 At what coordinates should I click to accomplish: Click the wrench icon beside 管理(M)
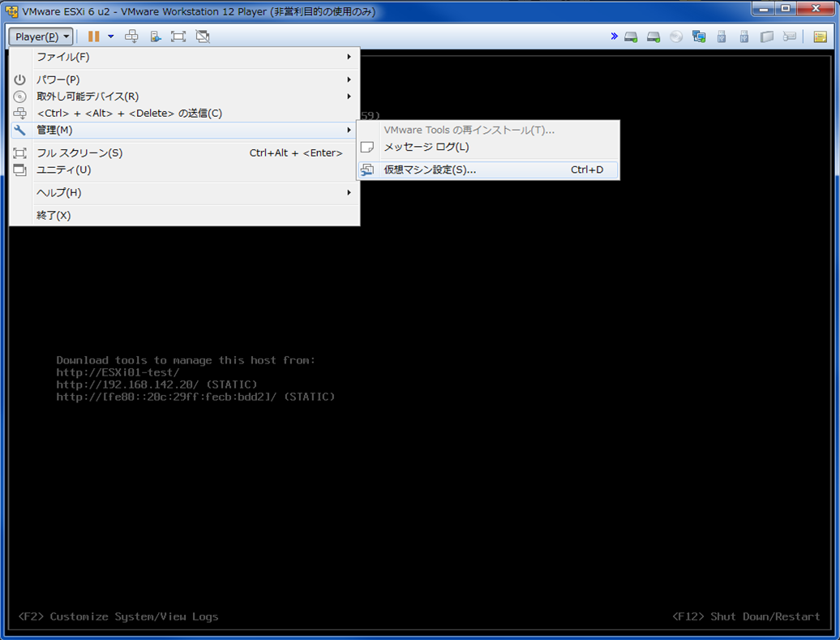19,130
